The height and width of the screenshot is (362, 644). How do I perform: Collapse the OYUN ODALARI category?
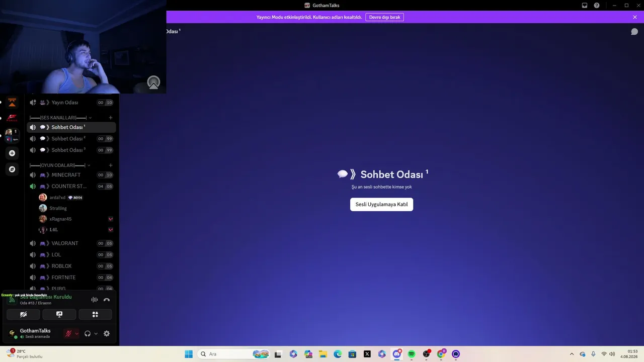(60, 165)
